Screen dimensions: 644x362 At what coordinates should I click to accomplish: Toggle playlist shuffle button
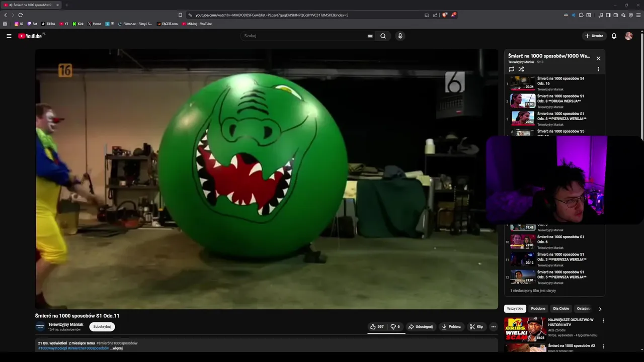[x=521, y=69]
